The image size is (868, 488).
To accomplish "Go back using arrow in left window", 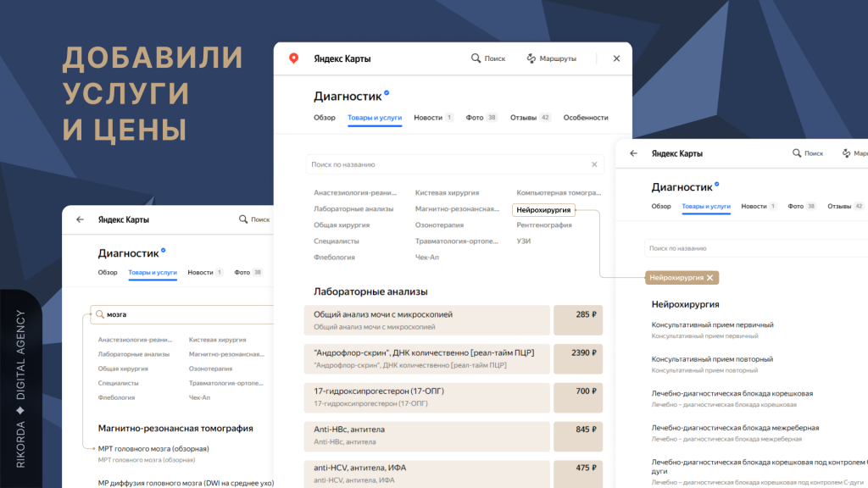I will [81, 219].
